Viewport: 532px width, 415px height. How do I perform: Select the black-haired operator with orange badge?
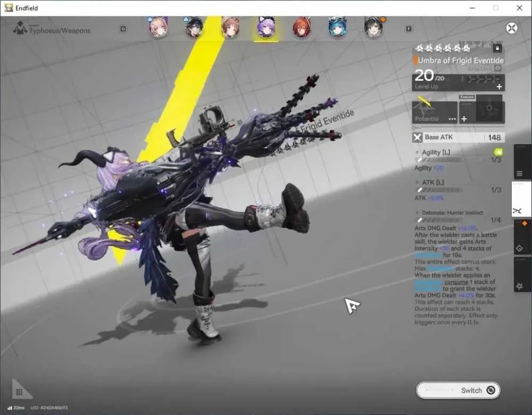coord(373,27)
